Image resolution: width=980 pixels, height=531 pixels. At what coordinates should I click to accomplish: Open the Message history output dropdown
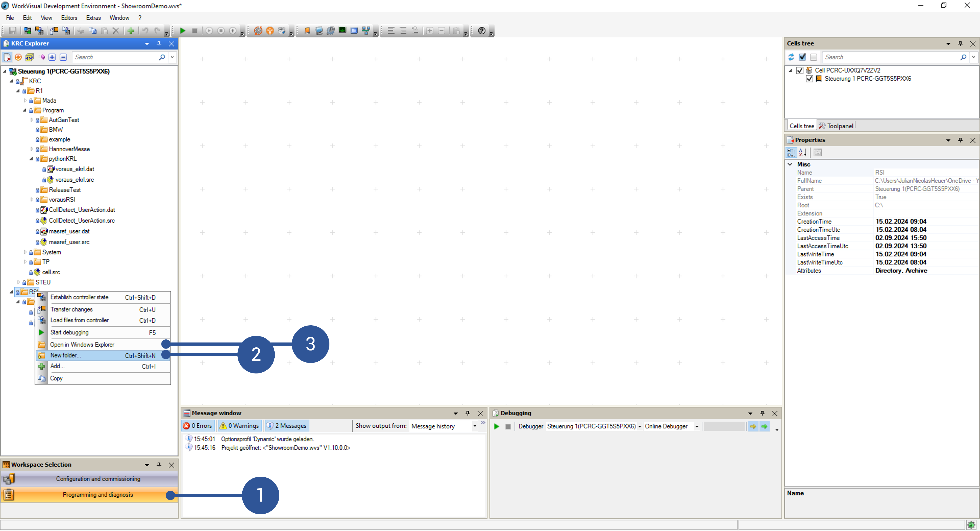pos(475,426)
